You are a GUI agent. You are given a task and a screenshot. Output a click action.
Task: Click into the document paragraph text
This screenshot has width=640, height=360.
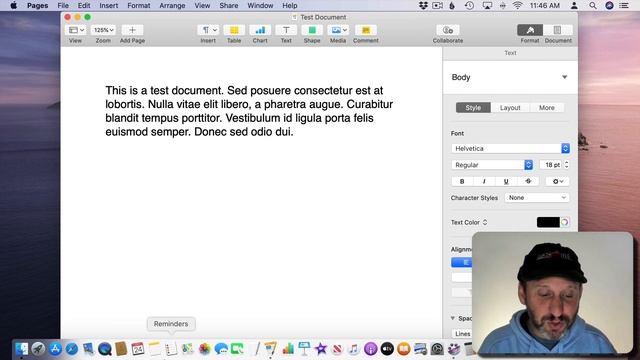pyautogui.click(x=249, y=111)
